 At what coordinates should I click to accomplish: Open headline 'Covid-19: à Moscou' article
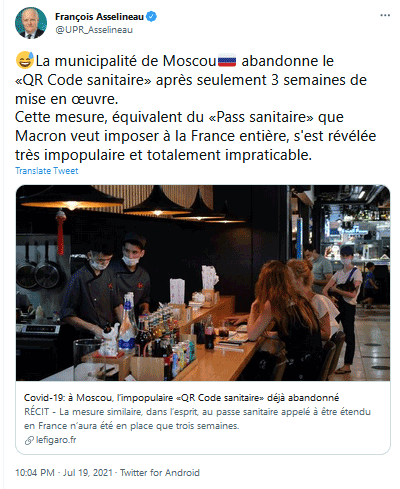click(181, 398)
